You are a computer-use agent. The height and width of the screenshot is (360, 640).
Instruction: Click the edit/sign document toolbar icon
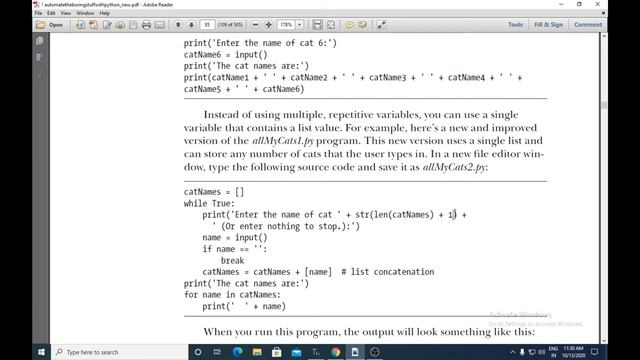click(x=107, y=25)
